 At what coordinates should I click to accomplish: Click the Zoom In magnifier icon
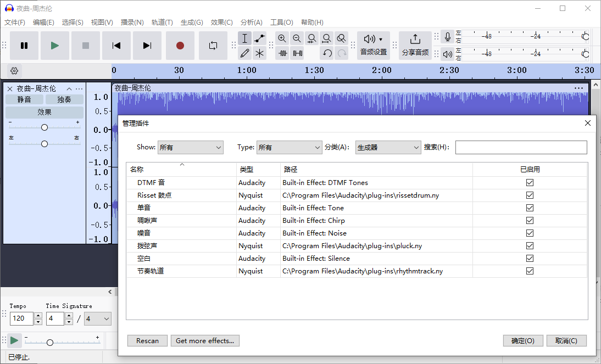point(282,38)
